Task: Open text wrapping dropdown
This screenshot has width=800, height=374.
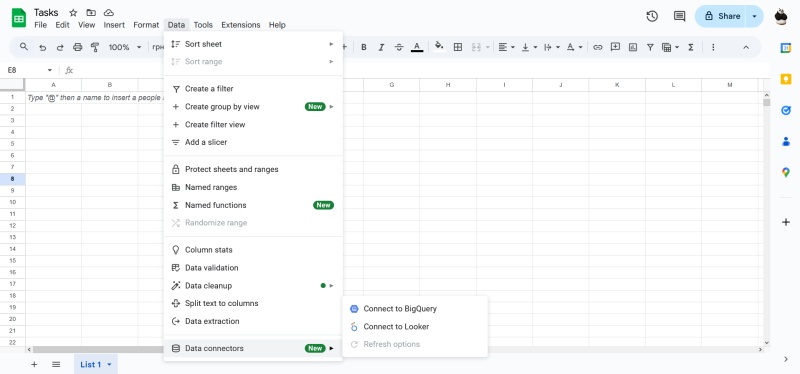Action: [x=552, y=47]
